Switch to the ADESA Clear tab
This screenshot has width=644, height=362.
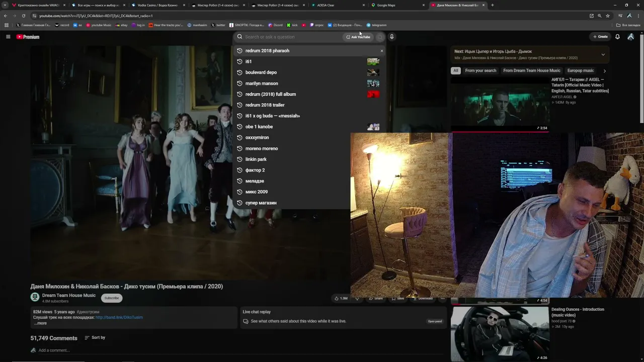click(338, 5)
